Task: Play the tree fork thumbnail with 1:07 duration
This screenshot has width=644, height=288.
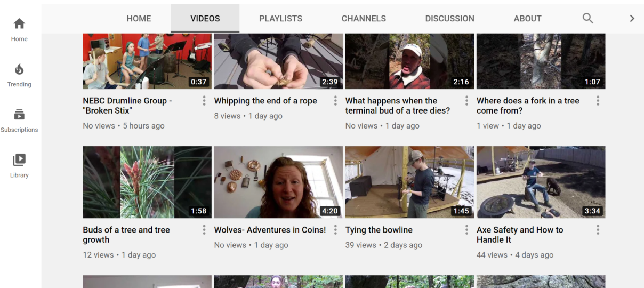Action: pyautogui.click(x=541, y=61)
